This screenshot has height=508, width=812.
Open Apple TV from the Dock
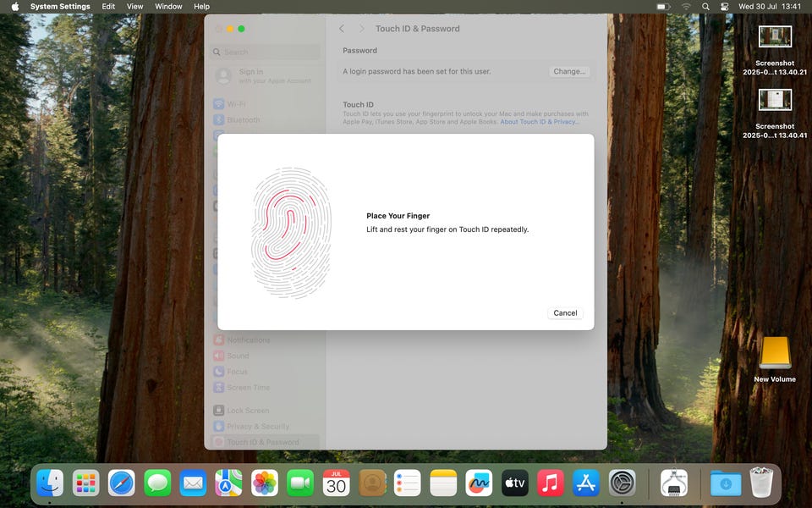(x=515, y=483)
